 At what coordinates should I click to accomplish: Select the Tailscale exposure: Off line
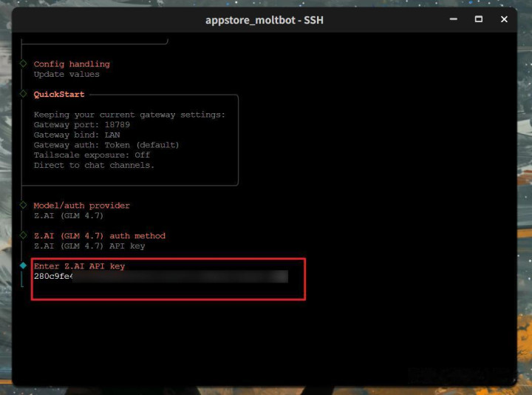point(92,155)
